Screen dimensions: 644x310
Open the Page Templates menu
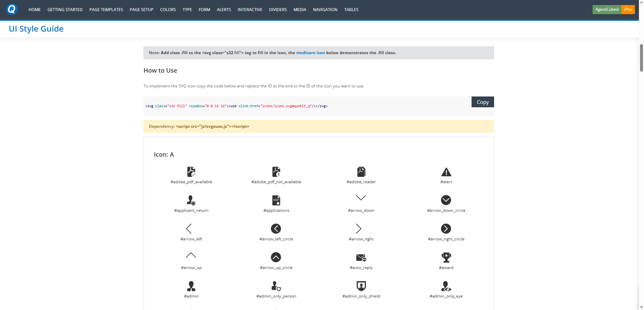(x=106, y=9)
